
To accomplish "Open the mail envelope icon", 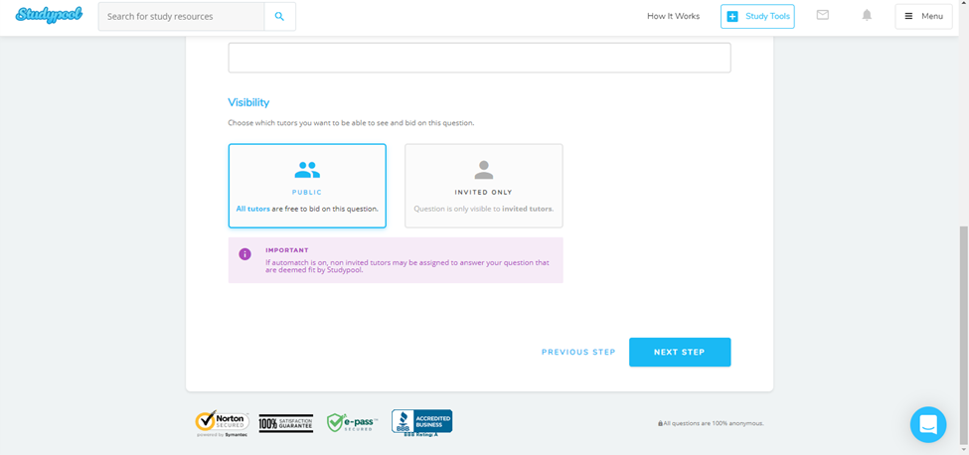I will (822, 16).
